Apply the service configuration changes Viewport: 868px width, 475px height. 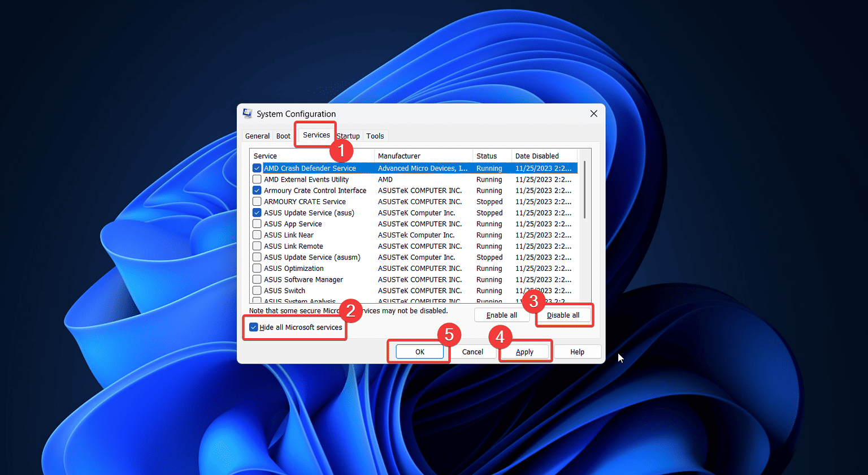tap(524, 351)
